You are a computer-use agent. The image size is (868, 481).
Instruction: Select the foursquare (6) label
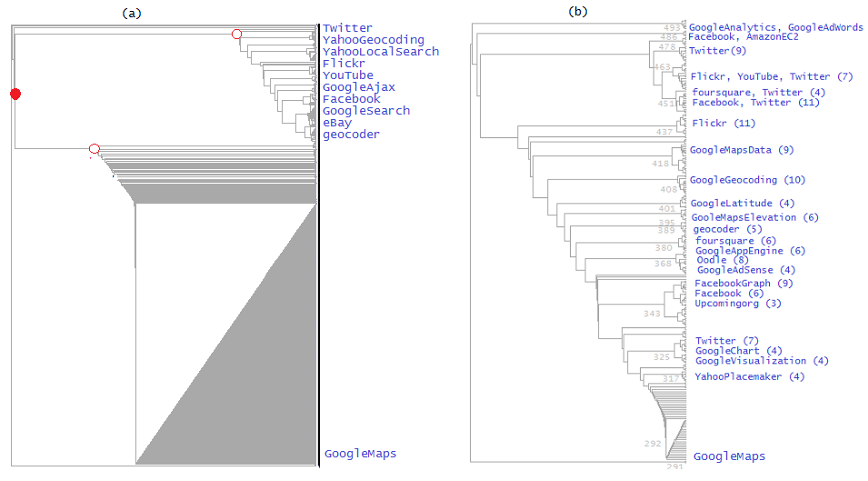pos(735,241)
